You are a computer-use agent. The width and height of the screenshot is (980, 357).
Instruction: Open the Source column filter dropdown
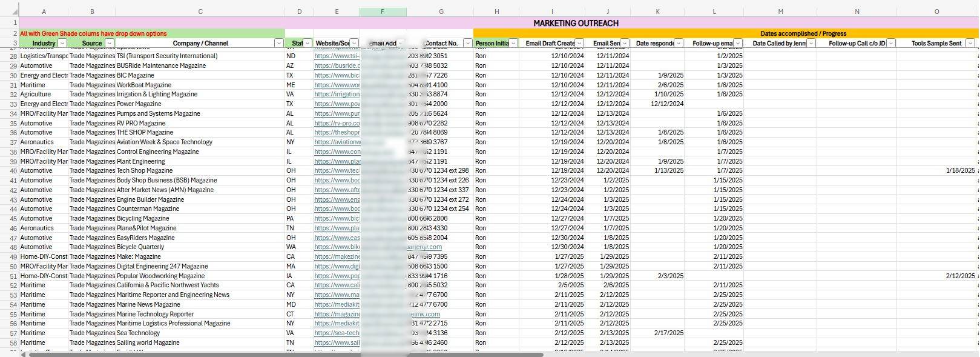click(x=110, y=43)
